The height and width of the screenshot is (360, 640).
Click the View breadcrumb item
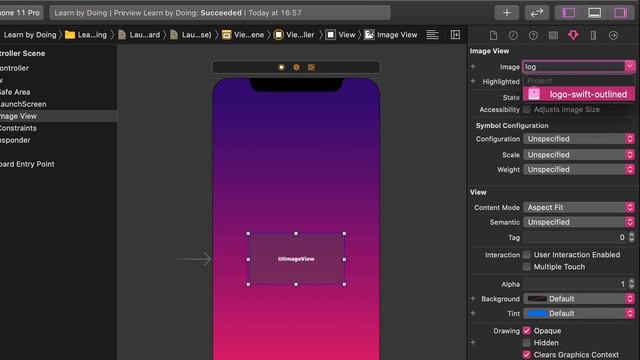pyautogui.click(x=341, y=35)
